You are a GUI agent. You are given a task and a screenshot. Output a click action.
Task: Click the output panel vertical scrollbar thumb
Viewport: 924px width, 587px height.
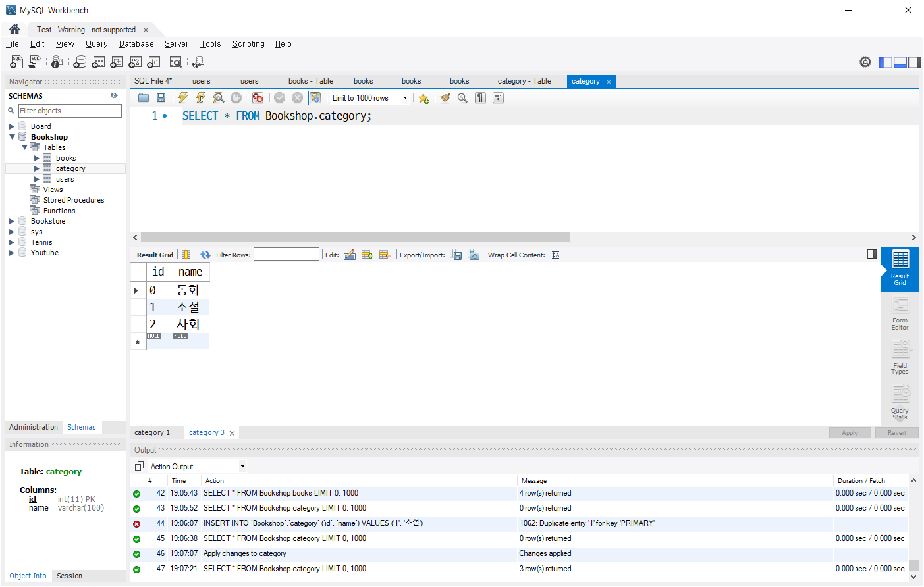[913, 565]
